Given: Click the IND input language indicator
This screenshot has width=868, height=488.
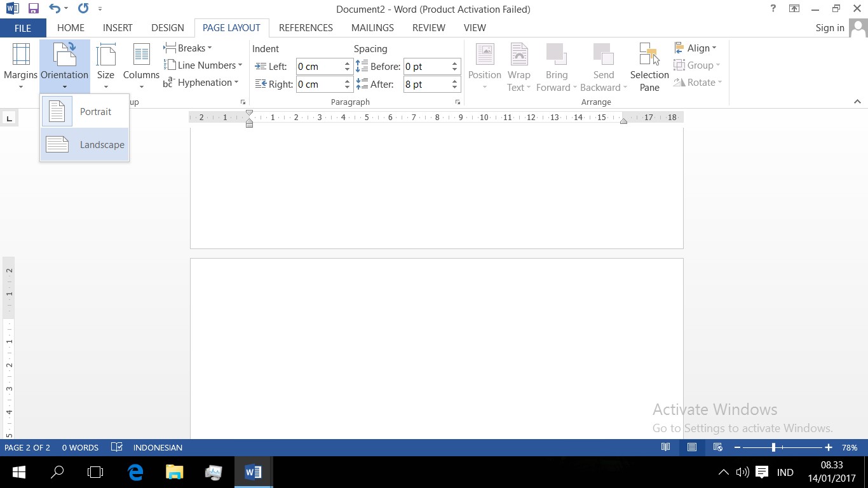Looking at the screenshot, I should tap(785, 472).
